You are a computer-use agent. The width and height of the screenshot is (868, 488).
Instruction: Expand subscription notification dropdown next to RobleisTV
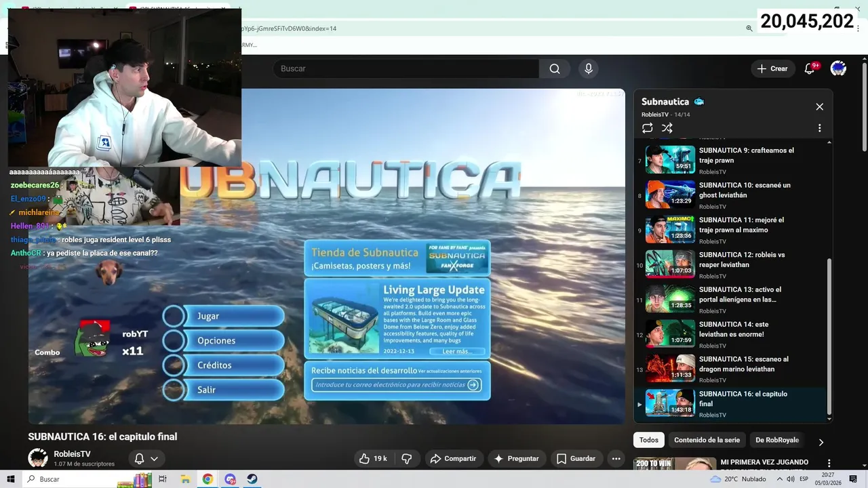click(x=146, y=459)
